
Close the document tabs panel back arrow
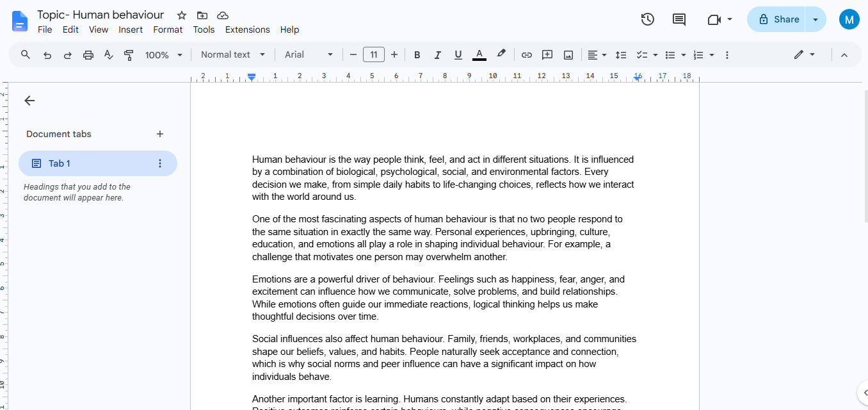click(x=29, y=101)
